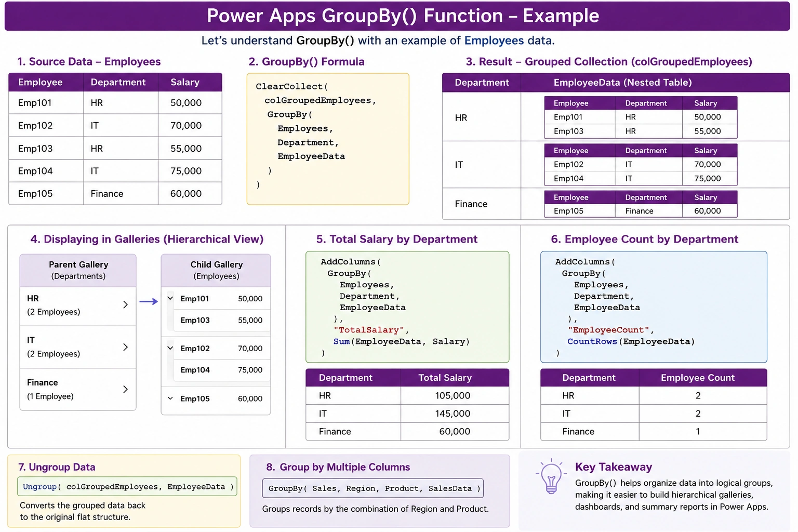Image resolution: width=798 pixels, height=532 pixels.
Task: Select the HR (2 Employees) label in Parent Gallery
Action: pos(54,305)
